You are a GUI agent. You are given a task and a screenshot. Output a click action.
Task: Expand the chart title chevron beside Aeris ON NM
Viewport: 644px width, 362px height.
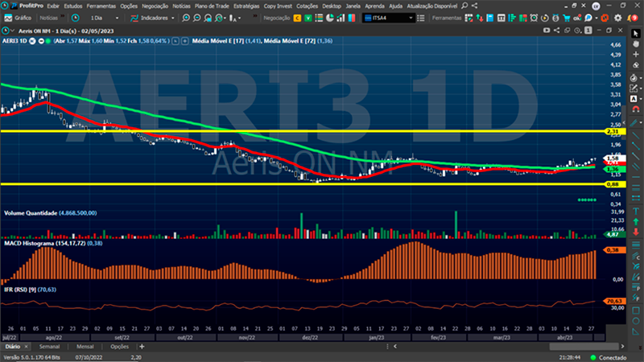(13, 31)
